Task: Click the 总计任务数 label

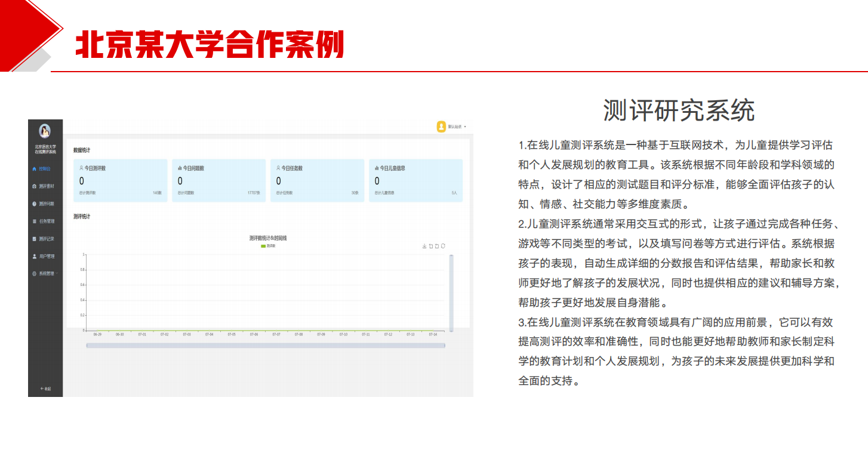Action: point(284,193)
